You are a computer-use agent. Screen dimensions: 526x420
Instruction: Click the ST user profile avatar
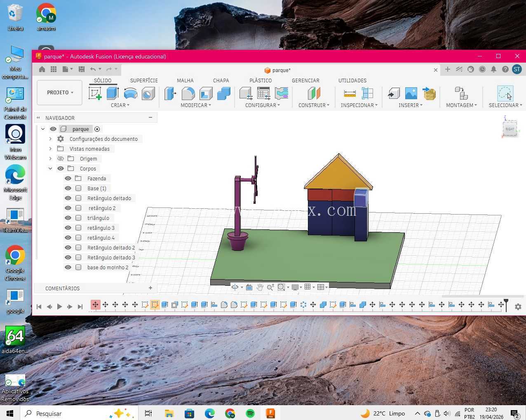click(x=517, y=69)
